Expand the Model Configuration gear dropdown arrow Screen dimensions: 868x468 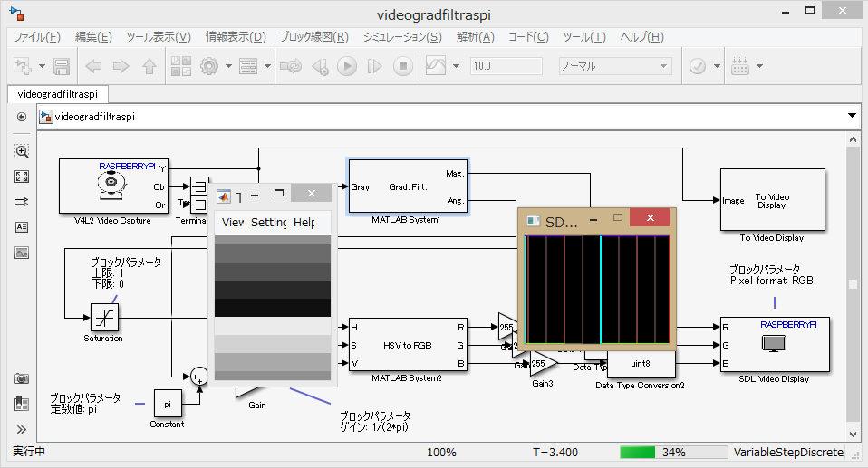pos(228,66)
